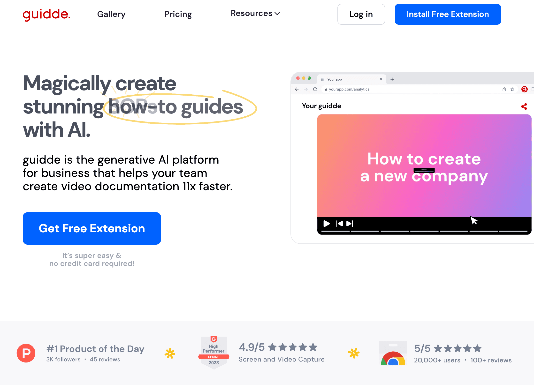534x392 pixels.
Task: Select the 'Your app' browser tab
Action: [352, 79]
